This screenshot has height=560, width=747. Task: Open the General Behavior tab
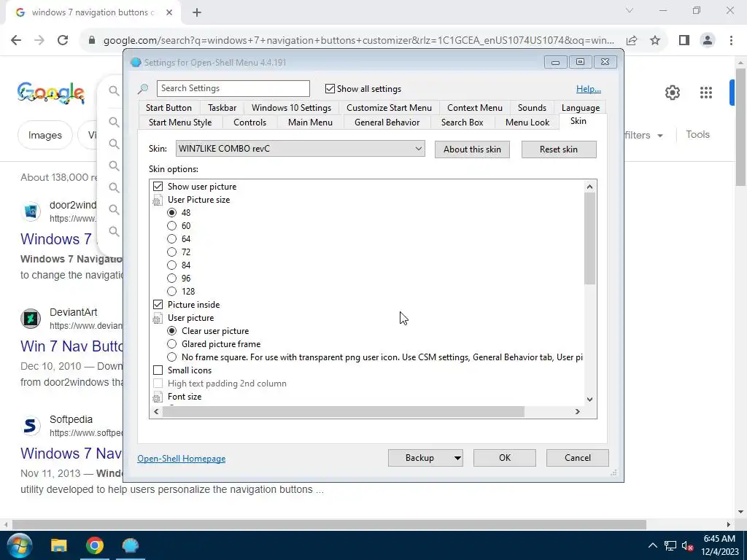pyautogui.click(x=387, y=122)
